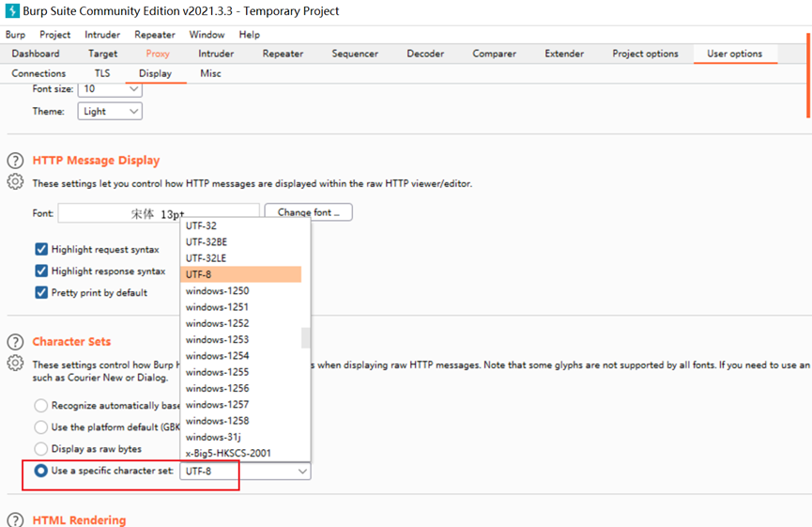Choose windows-1252 from the charset list

coord(241,323)
